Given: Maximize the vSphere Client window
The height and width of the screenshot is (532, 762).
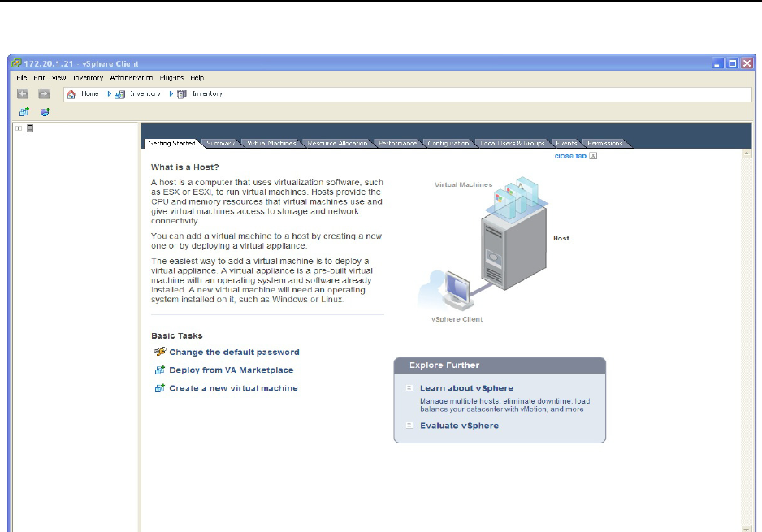Looking at the screenshot, I should pos(733,63).
